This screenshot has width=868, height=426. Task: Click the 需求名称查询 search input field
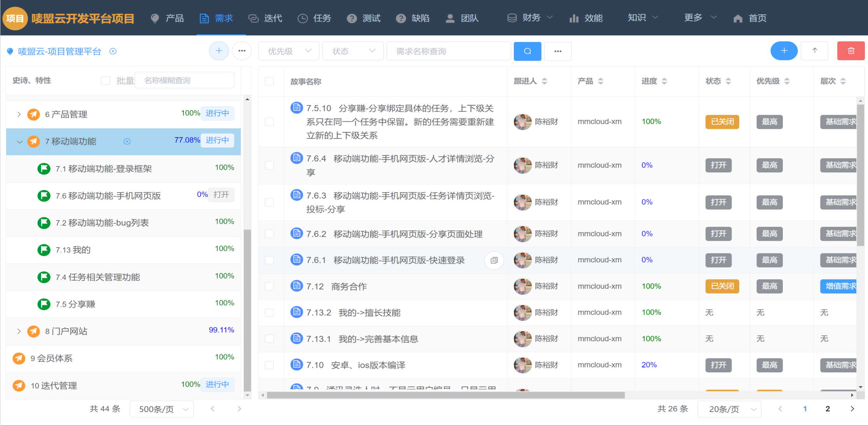(448, 51)
